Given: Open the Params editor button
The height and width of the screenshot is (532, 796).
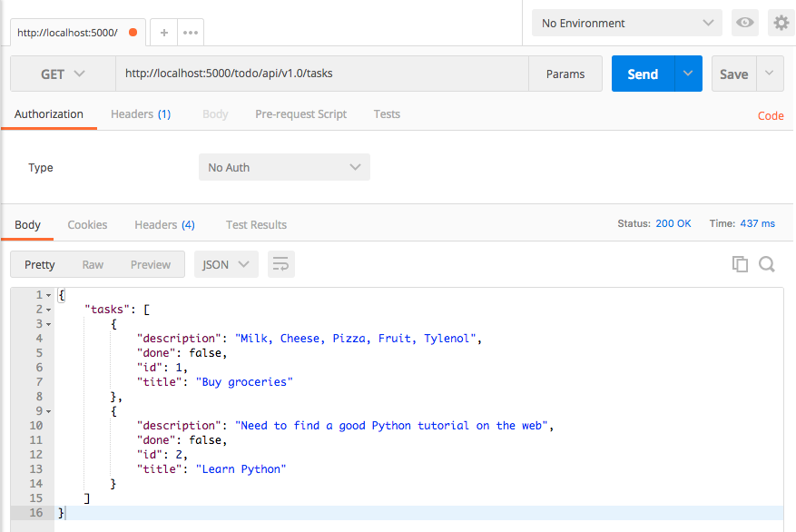Looking at the screenshot, I should tap(565, 74).
